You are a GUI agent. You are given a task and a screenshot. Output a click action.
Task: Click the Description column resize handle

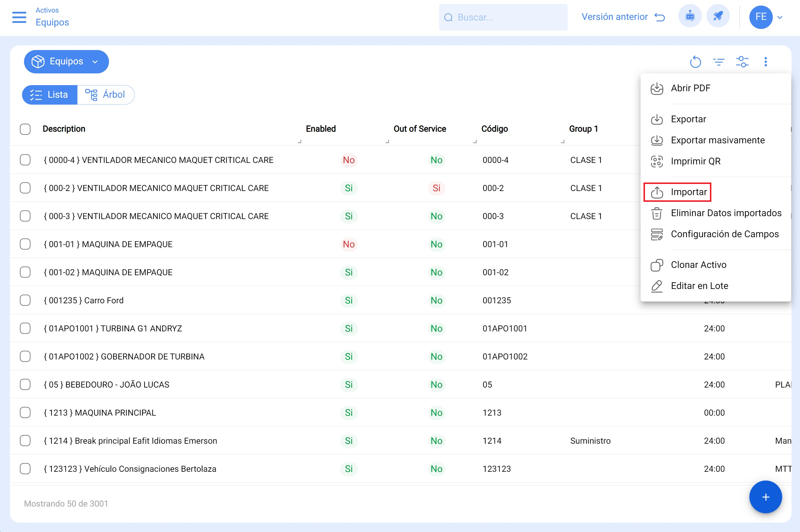coord(299,142)
